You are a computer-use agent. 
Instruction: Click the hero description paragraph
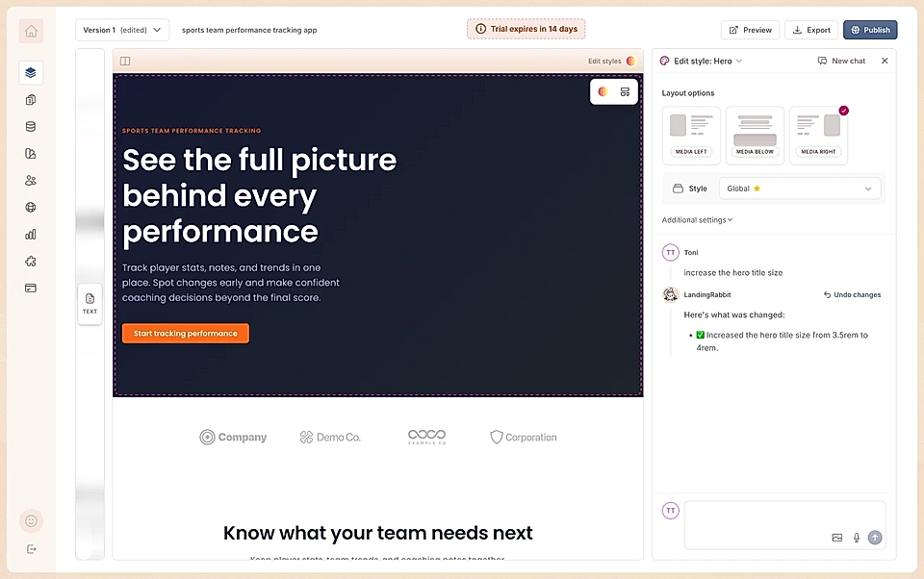[x=230, y=283]
